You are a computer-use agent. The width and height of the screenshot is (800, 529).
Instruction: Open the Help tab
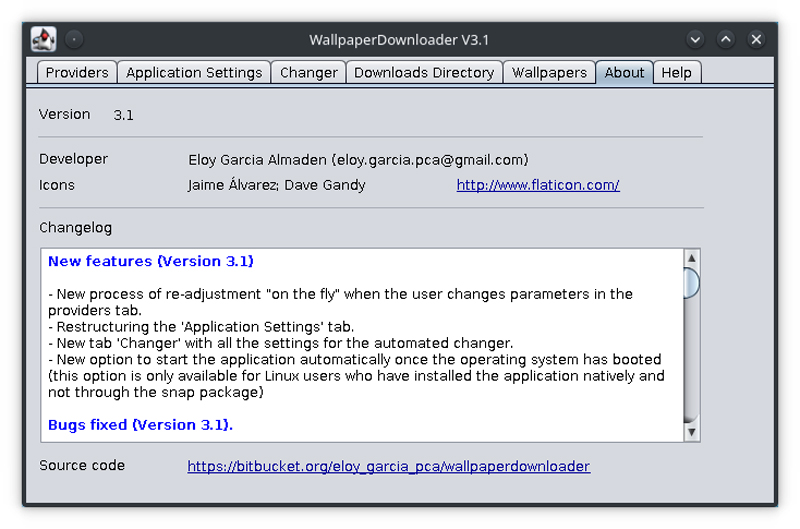point(677,72)
